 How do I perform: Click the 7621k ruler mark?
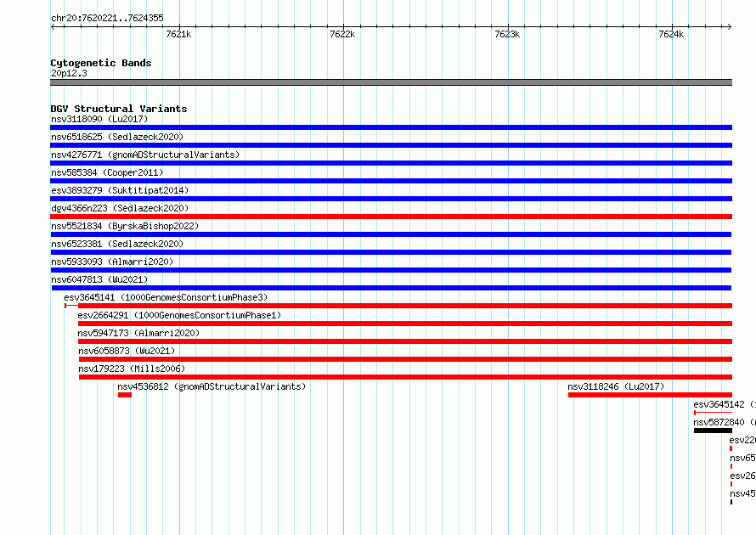[178, 34]
